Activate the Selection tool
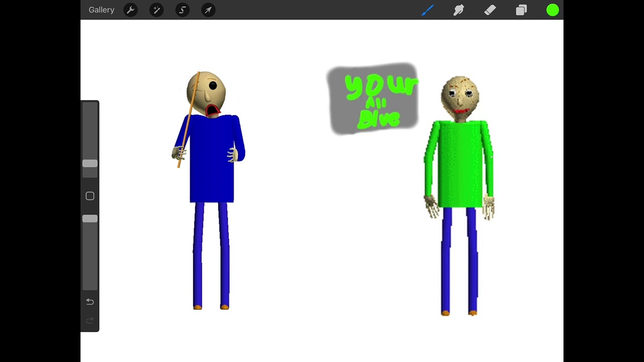Image resolution: width=644 pixels, height=362 pixels. [183, 10]
